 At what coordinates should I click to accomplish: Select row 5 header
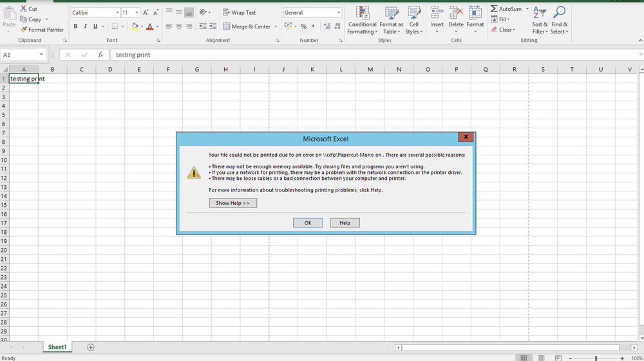click(4, 115)
